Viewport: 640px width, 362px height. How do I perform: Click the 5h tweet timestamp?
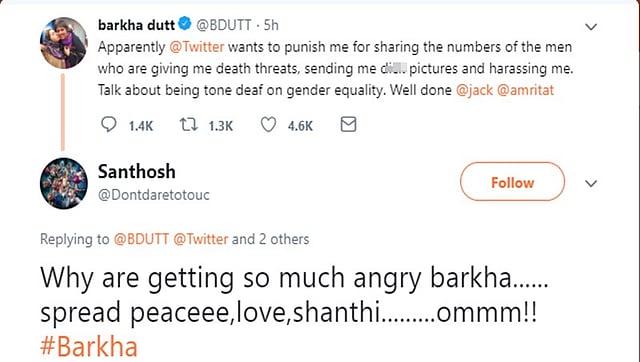tap(271, 25)
